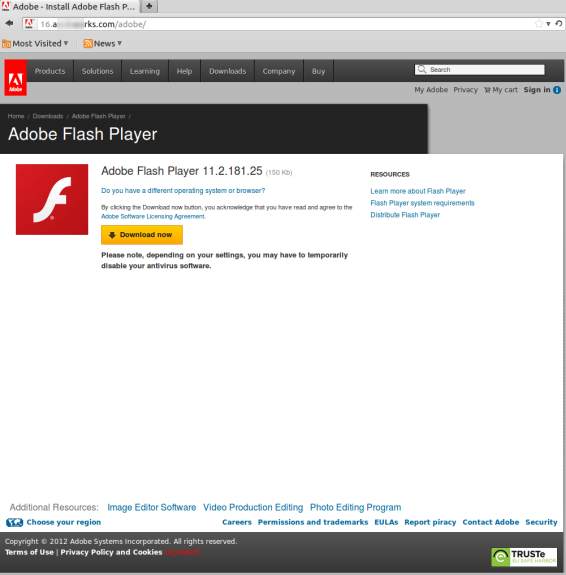
Task: Open the Buy menu
Action: coord(318,71)
